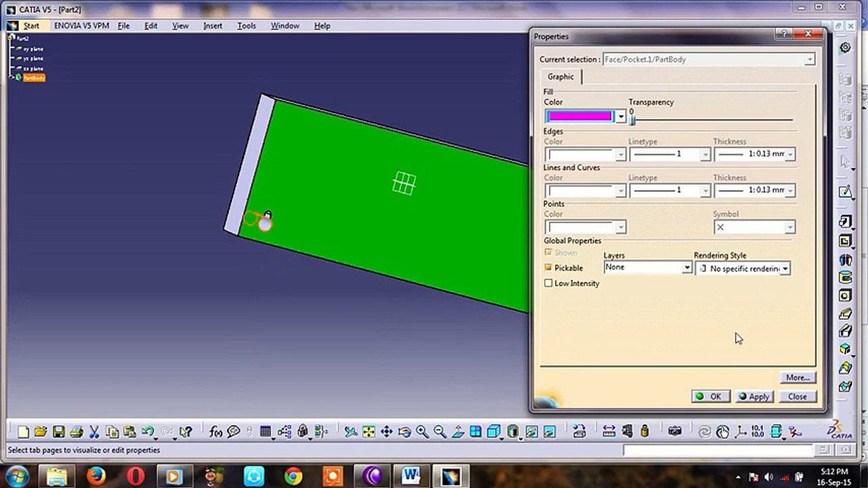Zoom in with the plus magnifier
Image resolution: width=868 pixels, height=488 pixels.
tap(422, 431)
